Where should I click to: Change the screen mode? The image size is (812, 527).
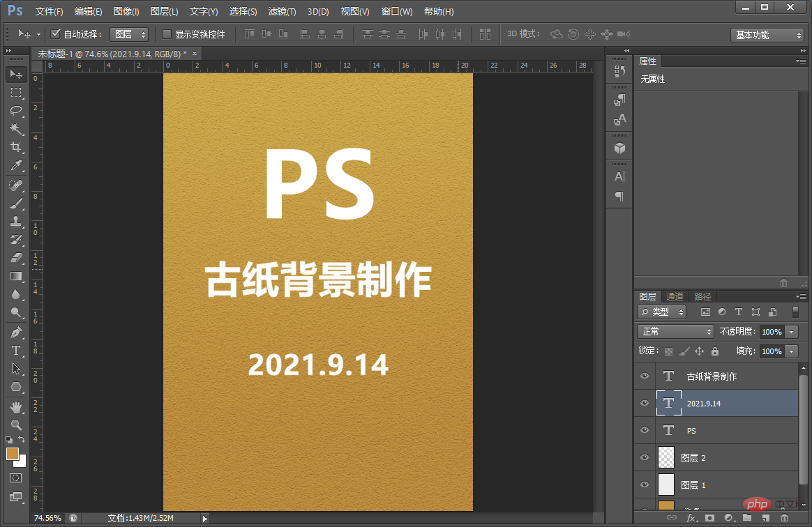click(x=16, y=497)
